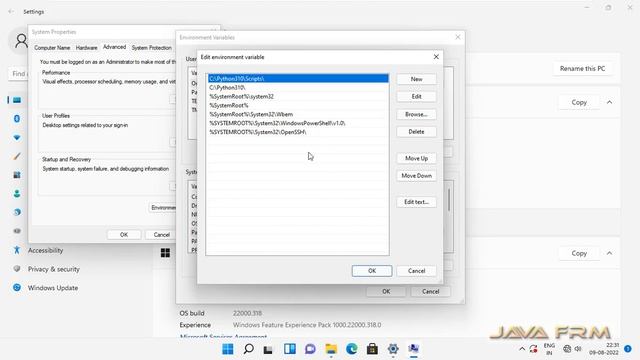Click Rename this PC button in Settings
Viewport: 640px width, 360px height.
582,69
